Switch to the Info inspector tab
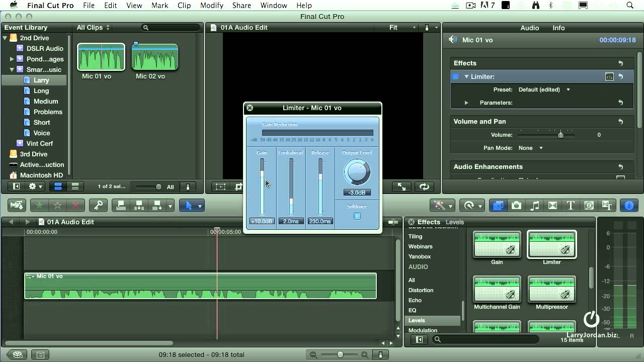 558,28
